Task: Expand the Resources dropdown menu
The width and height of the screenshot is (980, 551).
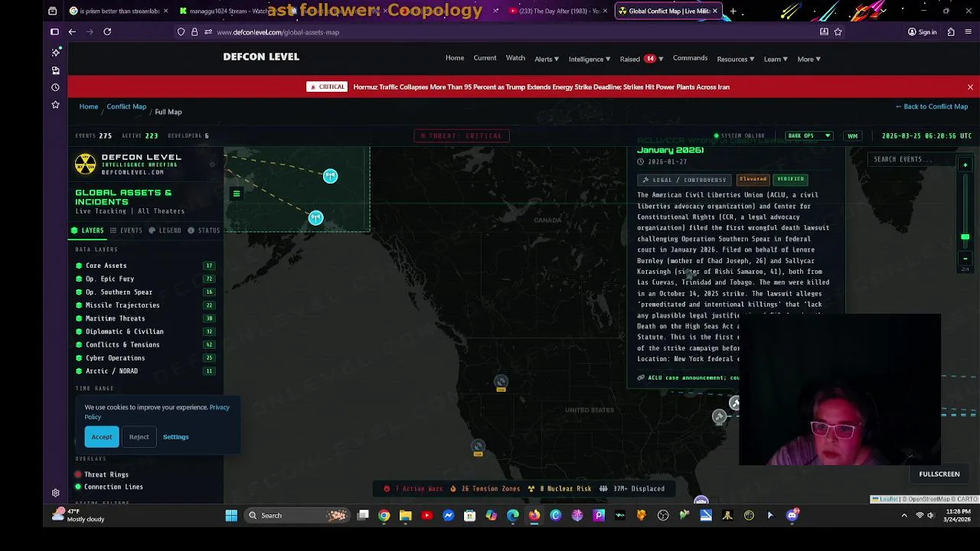Action: coord(735,59)
